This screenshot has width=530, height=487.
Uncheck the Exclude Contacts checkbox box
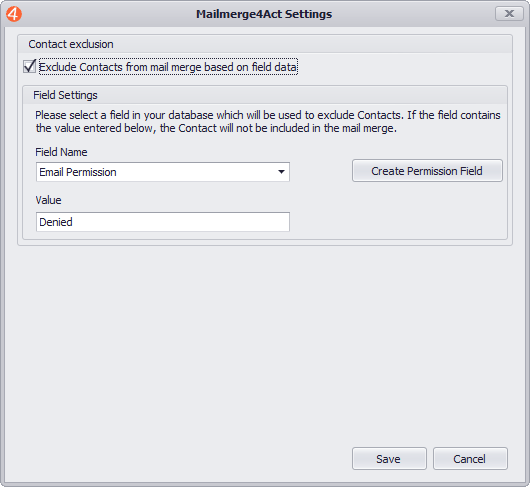pyautogui.click(x=29, y=66)
